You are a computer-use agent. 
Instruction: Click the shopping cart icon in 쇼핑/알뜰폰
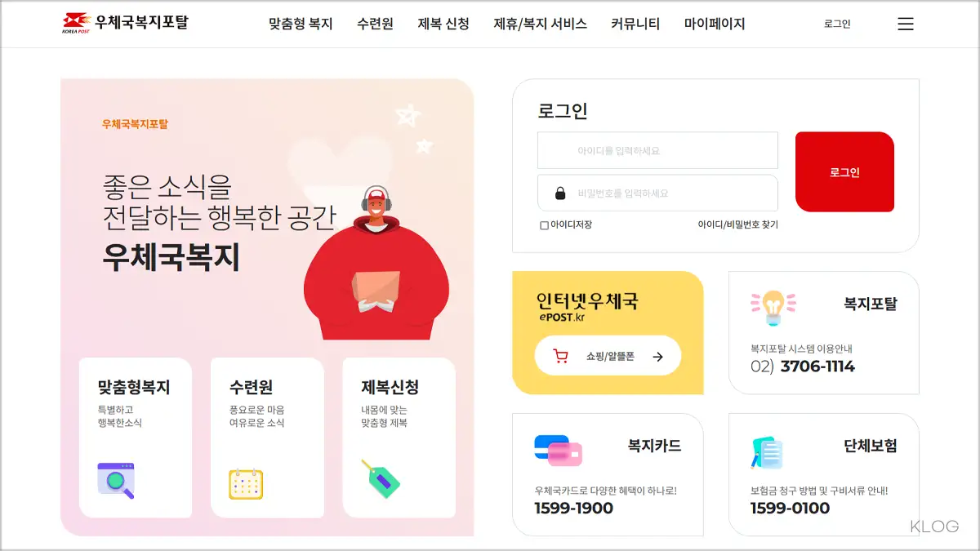(x=561, y=356)
